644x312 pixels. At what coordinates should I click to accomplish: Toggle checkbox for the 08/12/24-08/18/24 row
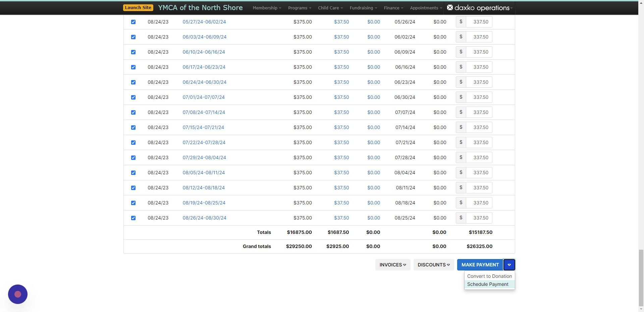point(133,188)
